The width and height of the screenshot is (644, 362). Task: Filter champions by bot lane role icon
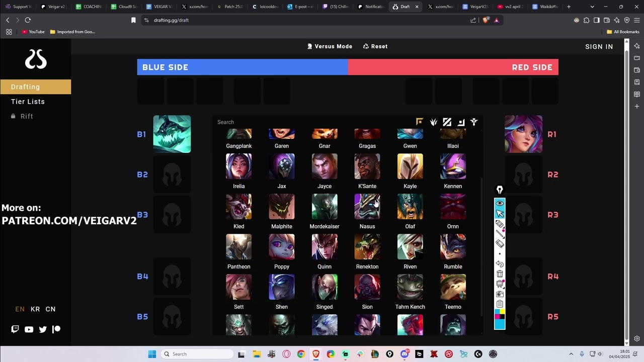click(461, 122)
